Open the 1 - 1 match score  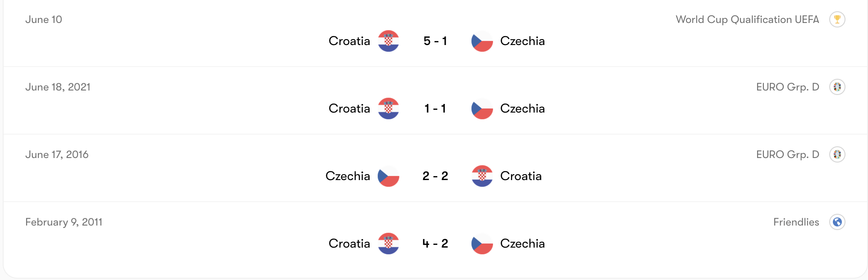coord(435,108)
